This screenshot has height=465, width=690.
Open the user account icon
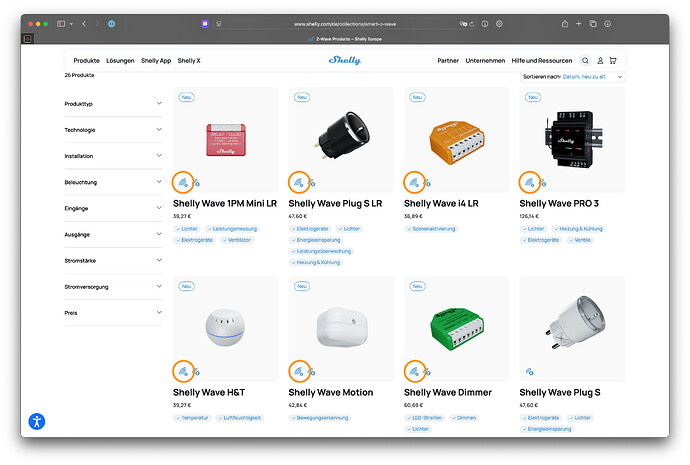[599, 60]
